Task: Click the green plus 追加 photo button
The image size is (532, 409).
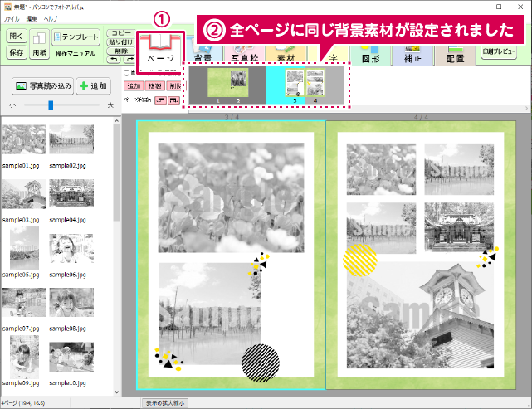Action: [93, 86]
